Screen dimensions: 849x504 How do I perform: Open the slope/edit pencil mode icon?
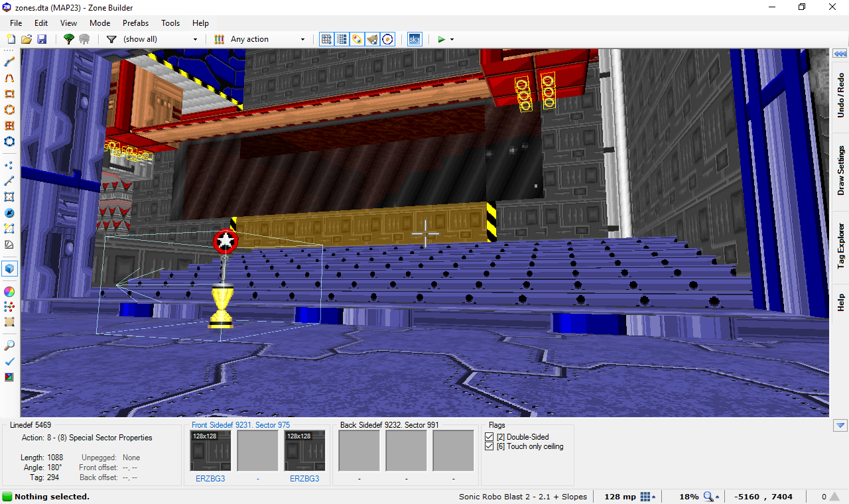click(9, 245)
